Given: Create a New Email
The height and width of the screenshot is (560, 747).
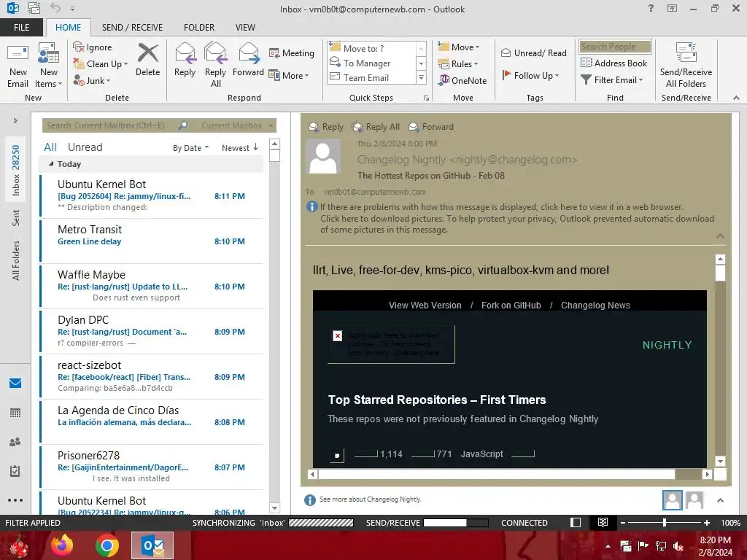Looking at the screenshot, I should pos(18,65).
